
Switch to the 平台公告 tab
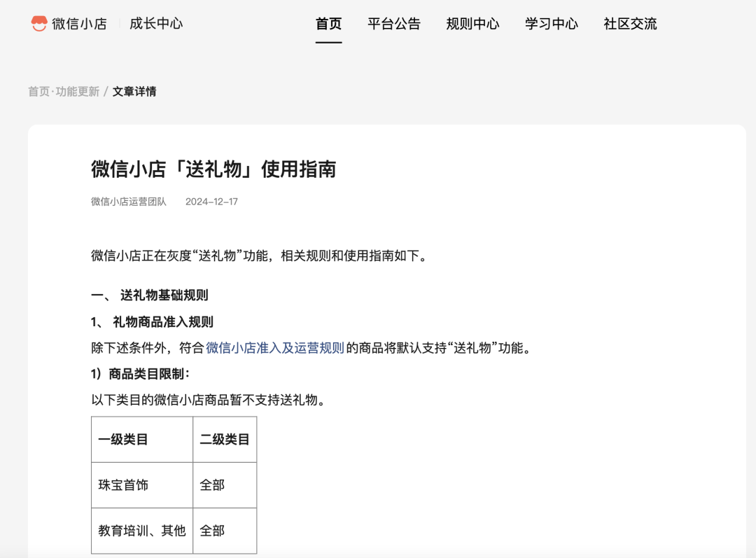(394, 24)
